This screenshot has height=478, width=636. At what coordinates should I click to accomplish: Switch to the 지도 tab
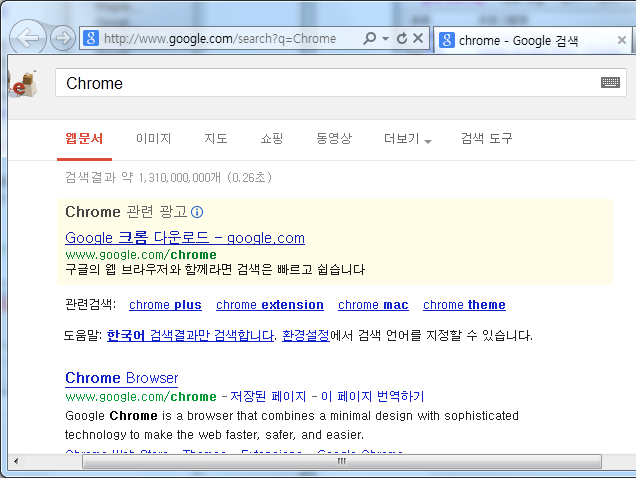(x=215, y=139)
